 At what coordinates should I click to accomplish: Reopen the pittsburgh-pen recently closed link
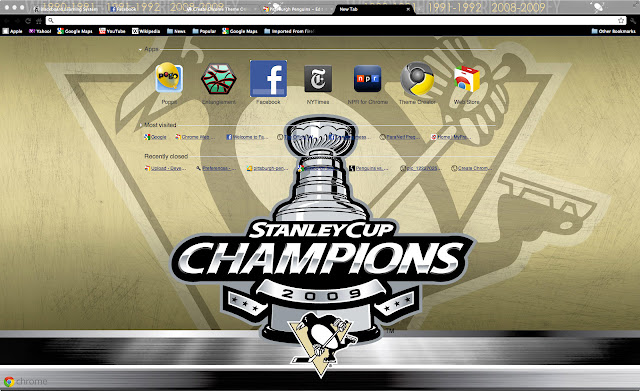267,168
